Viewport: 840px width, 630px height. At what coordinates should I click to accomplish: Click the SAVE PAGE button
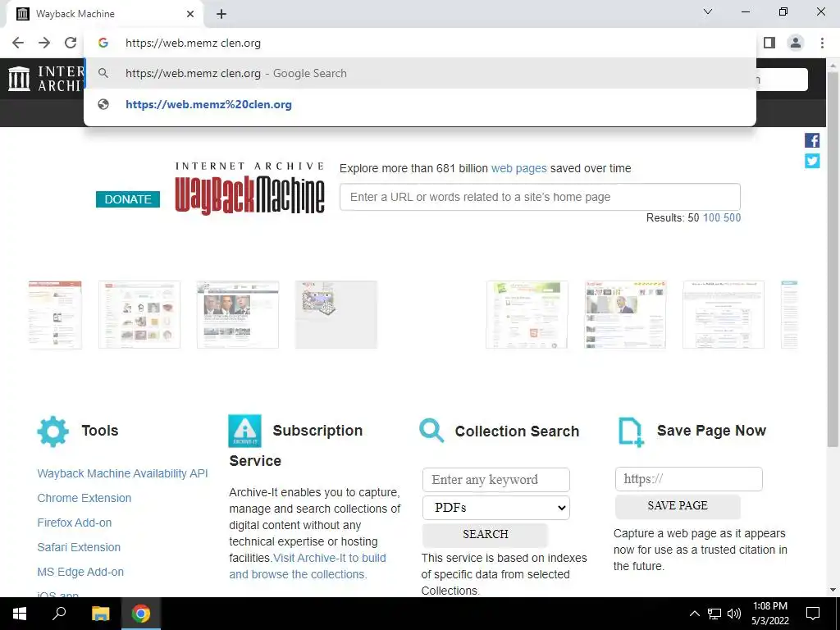coord(678,506)
